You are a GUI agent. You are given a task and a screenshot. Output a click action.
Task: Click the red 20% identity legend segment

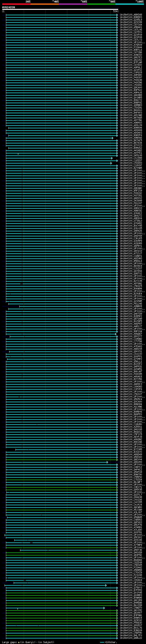(16, 4)
